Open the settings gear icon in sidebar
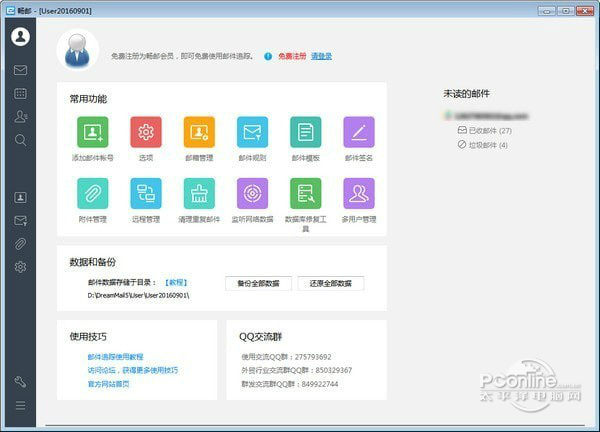 tap(20, 267)
